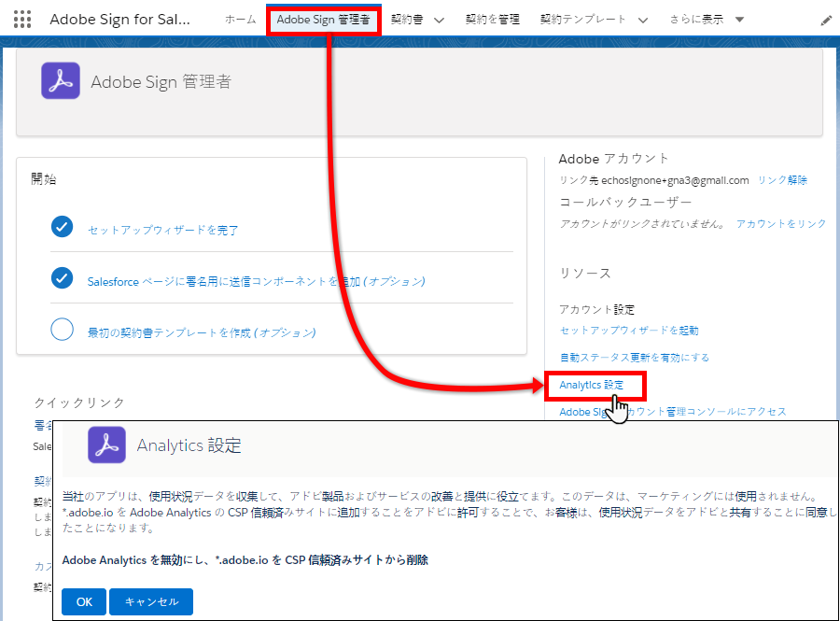Click the コールバックユーザー heading
The image size is (840, 621).
pyautogui.click(x=625, y=202)
